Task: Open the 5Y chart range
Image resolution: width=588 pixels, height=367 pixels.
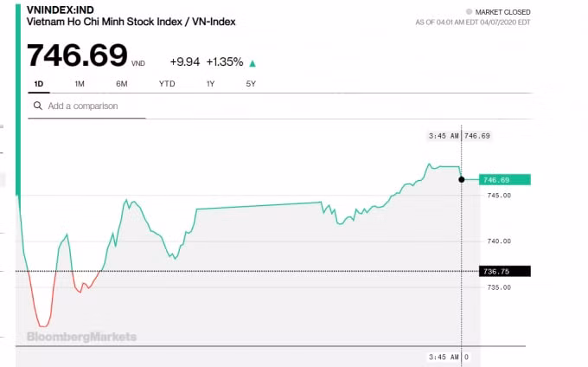Action: (x=251, y=84)
